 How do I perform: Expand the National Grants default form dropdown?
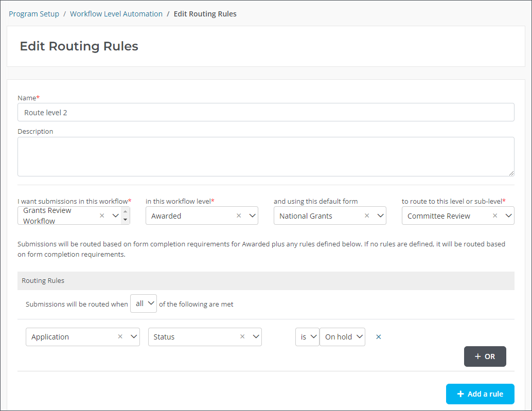pyautogui.click(x=380, y=216)
